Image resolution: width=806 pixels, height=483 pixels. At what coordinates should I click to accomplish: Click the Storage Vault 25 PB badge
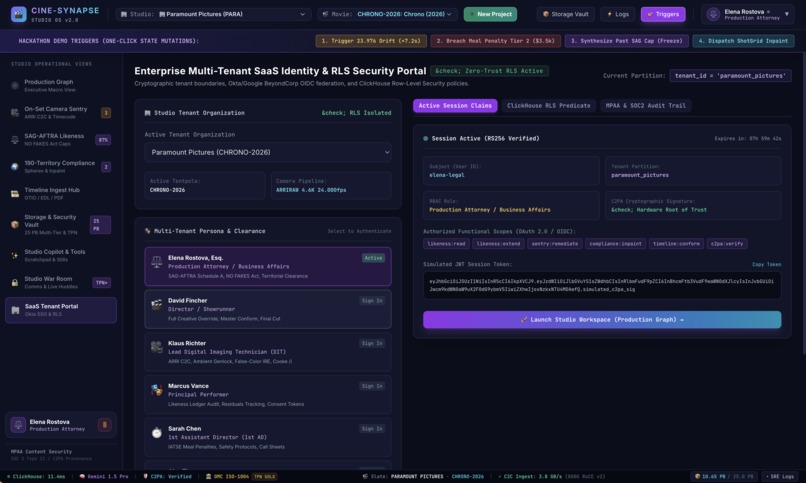pos(100,225)
